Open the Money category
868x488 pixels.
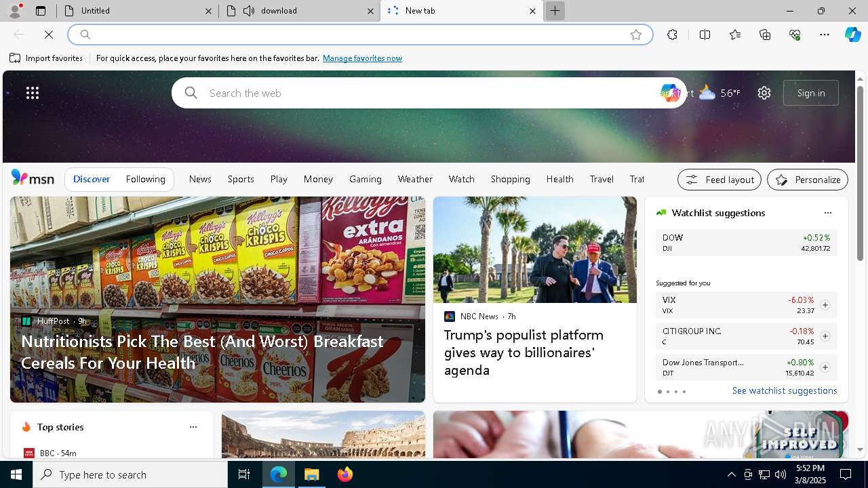coord(318,179)
